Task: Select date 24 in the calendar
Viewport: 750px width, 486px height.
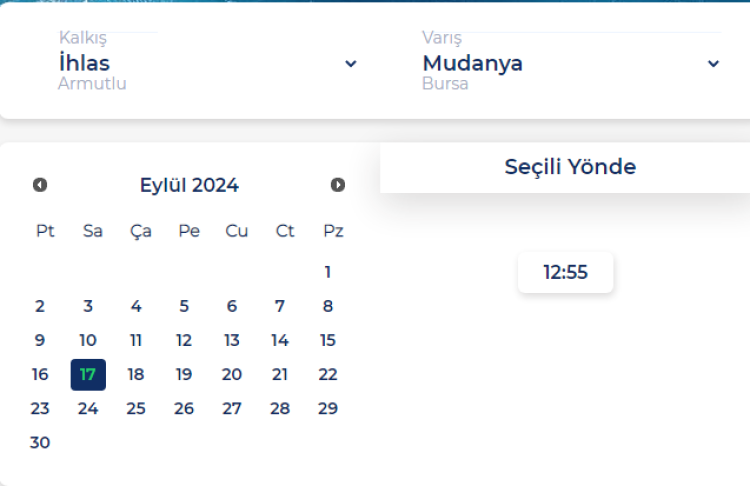Action: [x=88, y=409]
